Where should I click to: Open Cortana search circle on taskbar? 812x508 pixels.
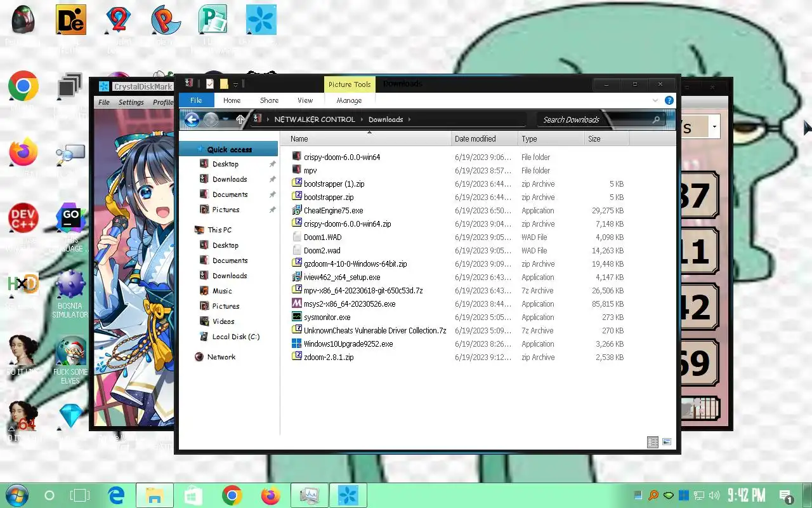(x=49, y=495)
